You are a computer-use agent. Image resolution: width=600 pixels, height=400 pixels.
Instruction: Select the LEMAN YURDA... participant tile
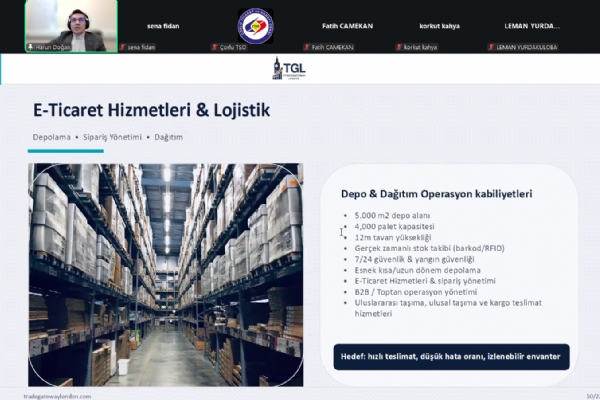click(532, 26)
